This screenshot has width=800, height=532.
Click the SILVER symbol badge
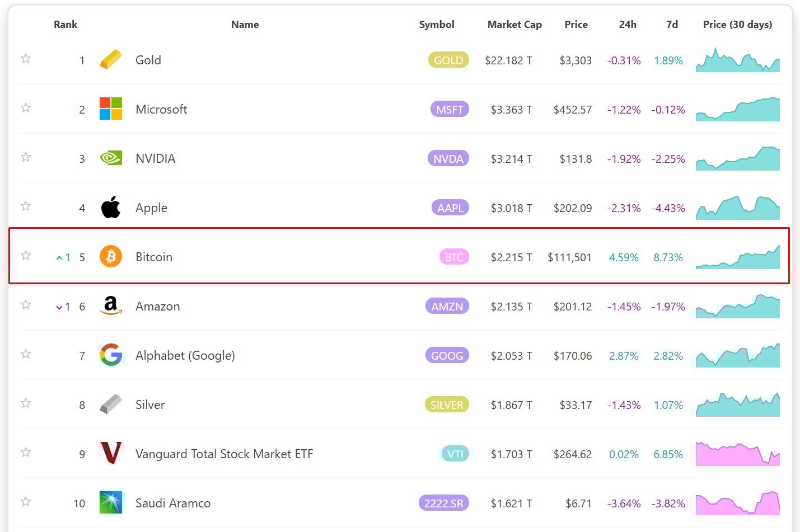point(447,404)
